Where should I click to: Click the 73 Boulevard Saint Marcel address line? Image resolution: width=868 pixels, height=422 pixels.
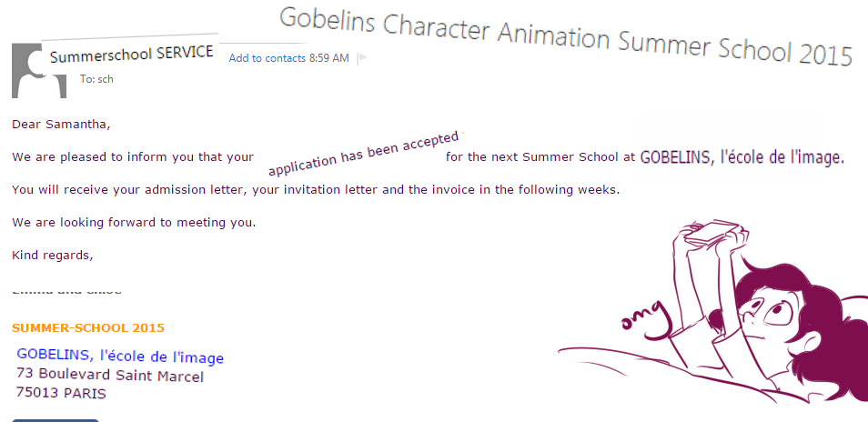point(110,375)
